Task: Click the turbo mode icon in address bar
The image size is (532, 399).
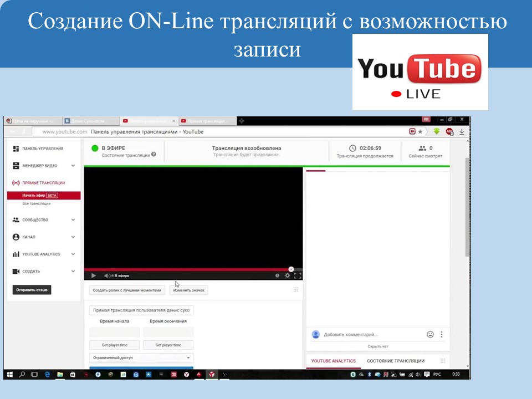Action: pyautogui.click(x=412, y=132)
